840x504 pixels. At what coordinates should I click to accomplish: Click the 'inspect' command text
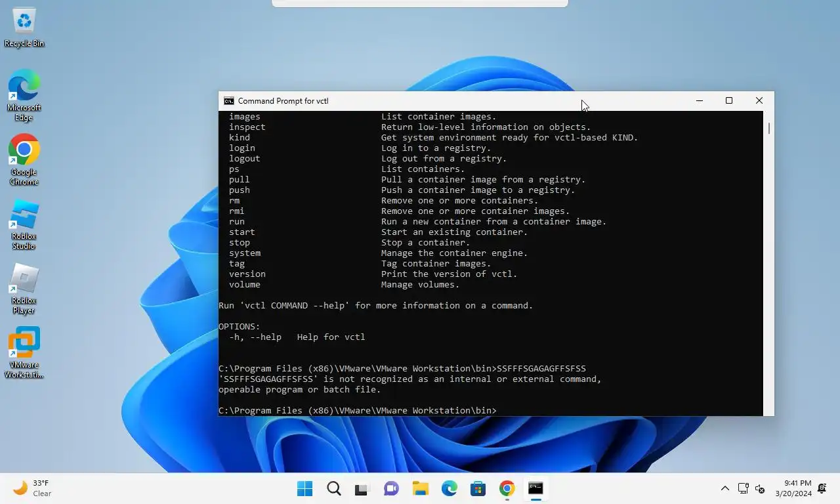coord(247,127)
